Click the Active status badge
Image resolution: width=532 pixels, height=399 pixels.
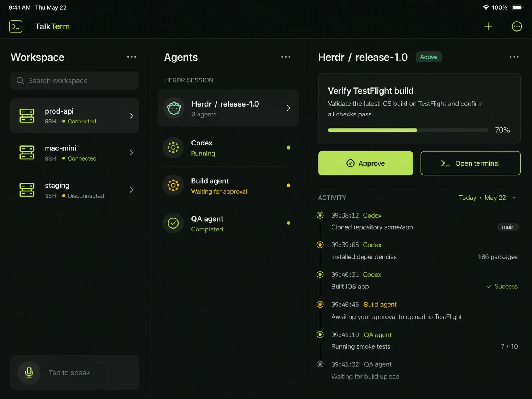pos(428,57)
